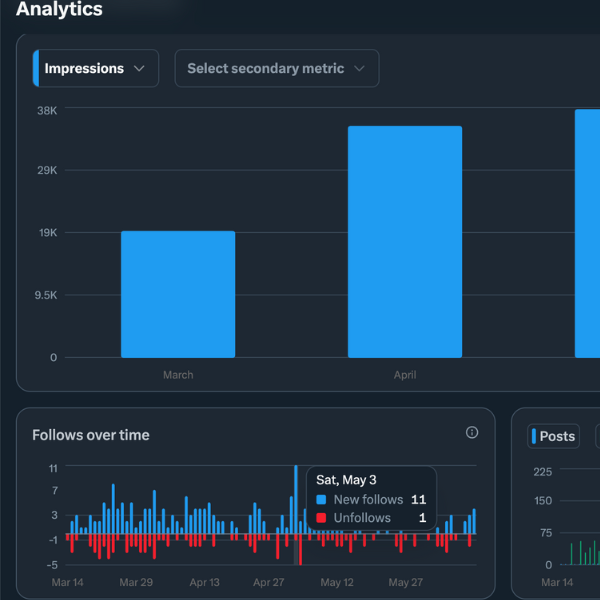The width and height of the screenshot is (600, 600).
Task: Click the chevron arrow next to Impressions
Action: click(139, 68)
